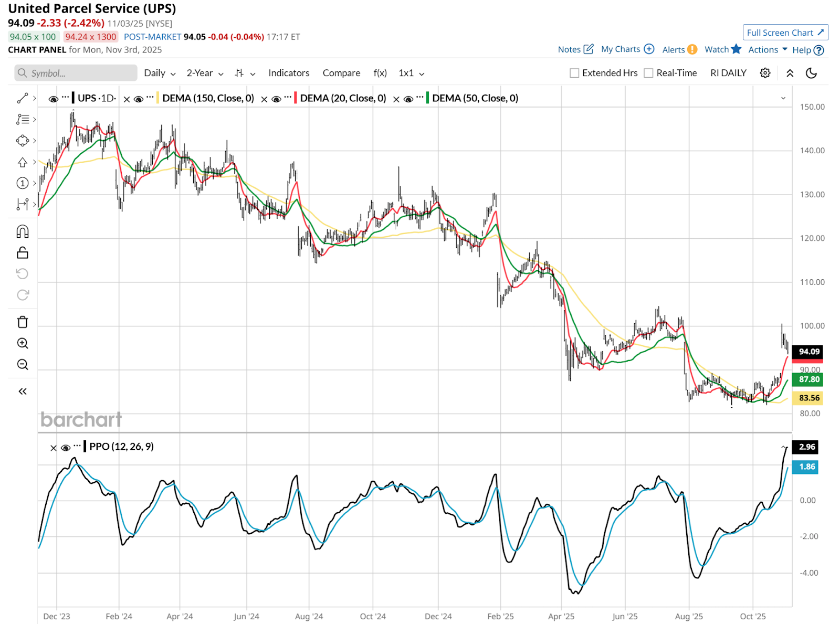The image size is (840, 624).
Task: Remove the DEMA (150, Close, 0) indicator
Action: point(127,99)
